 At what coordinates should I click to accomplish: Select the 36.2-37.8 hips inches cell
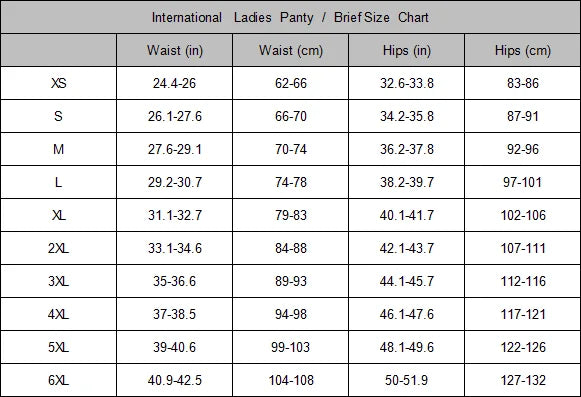point(406,149)
